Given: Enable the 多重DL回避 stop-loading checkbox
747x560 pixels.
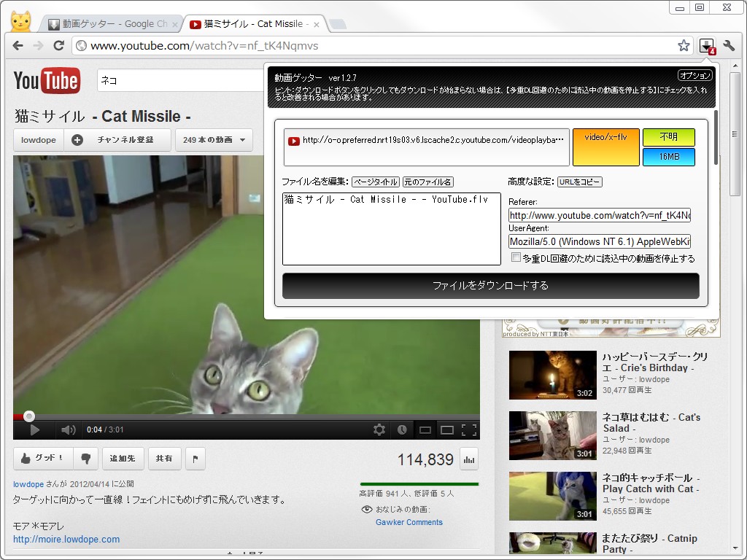Looking at the screenshot, I should pos(516,257).
